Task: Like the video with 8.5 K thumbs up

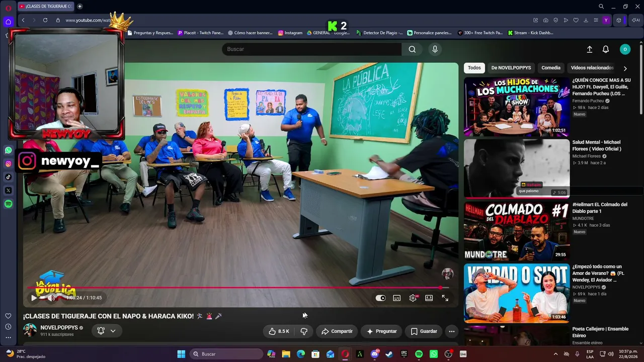Action: pyautogui.click(x=278, y=331)
